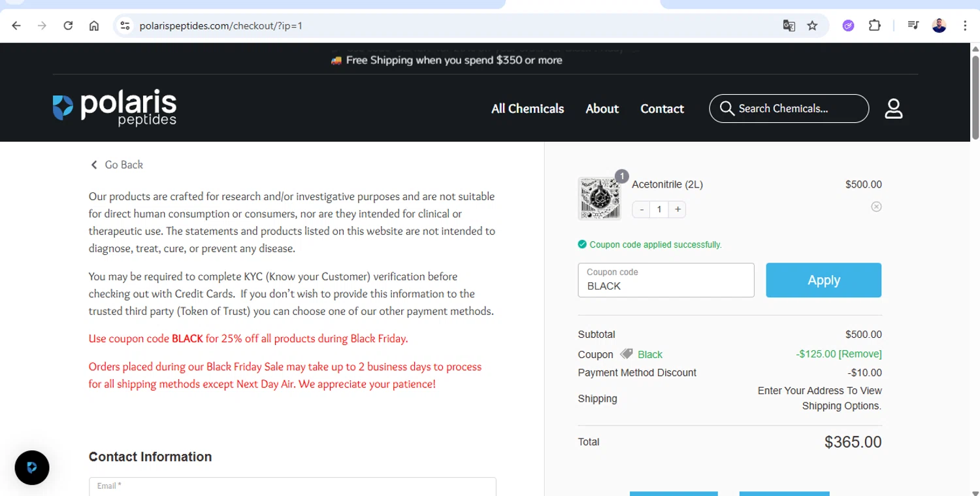This screenshot has height=496, width=980.
Task: Click the Contact Information heading
Action: pos(150,457)
